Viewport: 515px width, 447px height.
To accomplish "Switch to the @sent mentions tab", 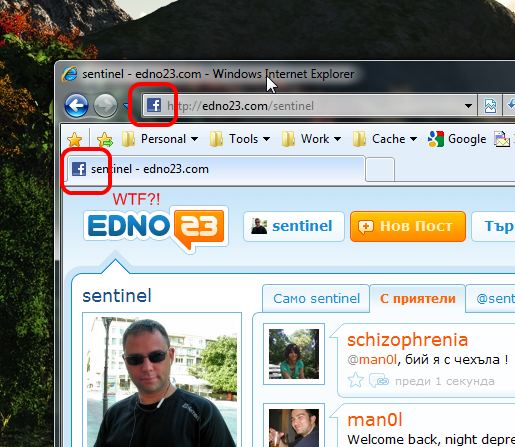I will point(491,298).
